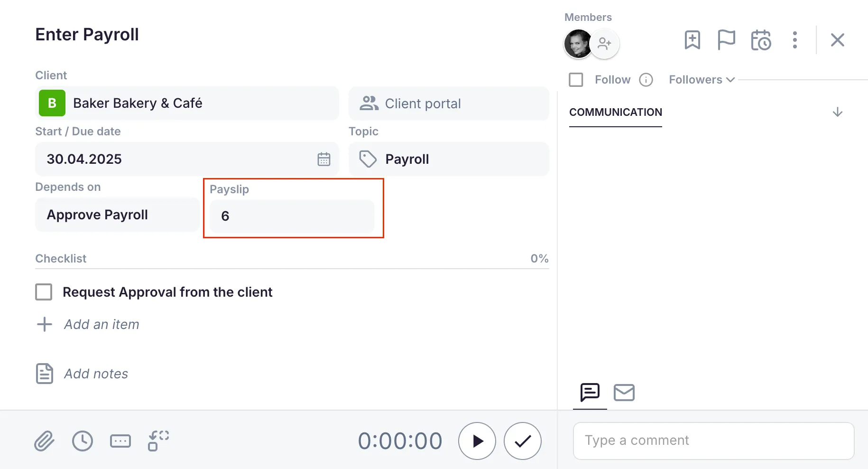Enable the Follow checkbox
Screen dimensions: 868x469
576,80
